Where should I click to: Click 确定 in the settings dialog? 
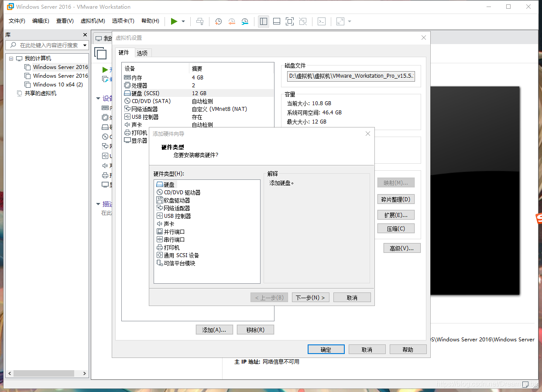coord(326,350)
